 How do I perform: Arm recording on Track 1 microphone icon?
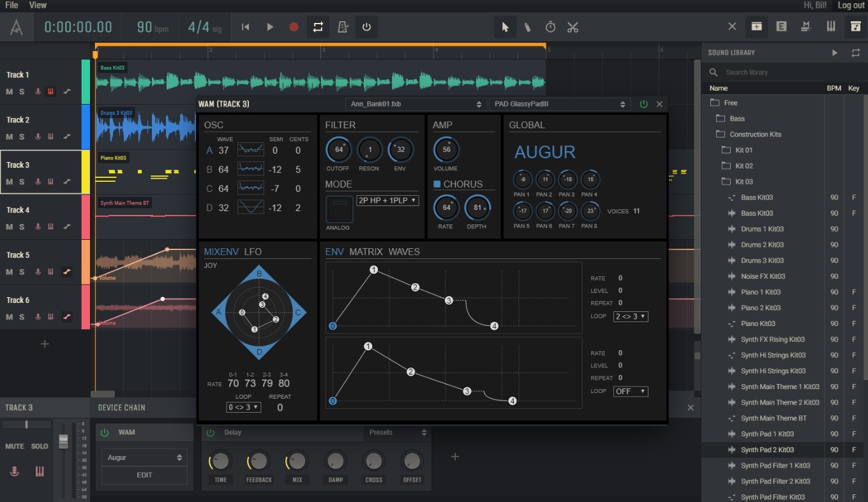tap(38, 91)
